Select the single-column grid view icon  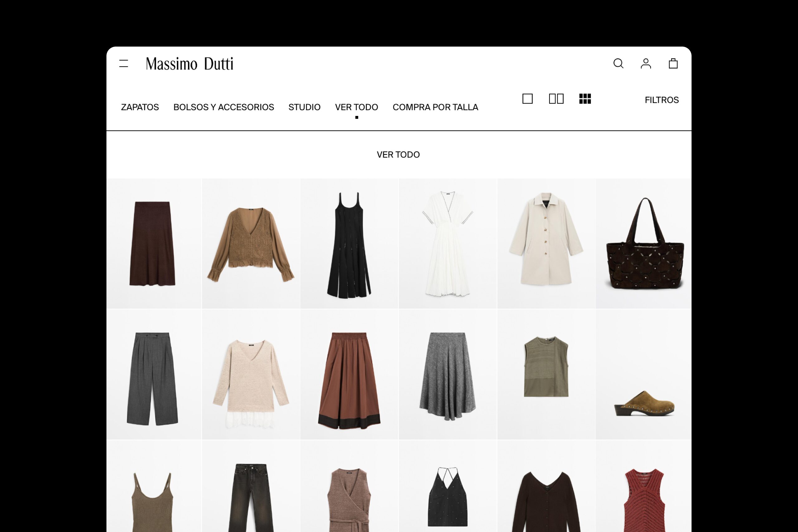(528, 99)
